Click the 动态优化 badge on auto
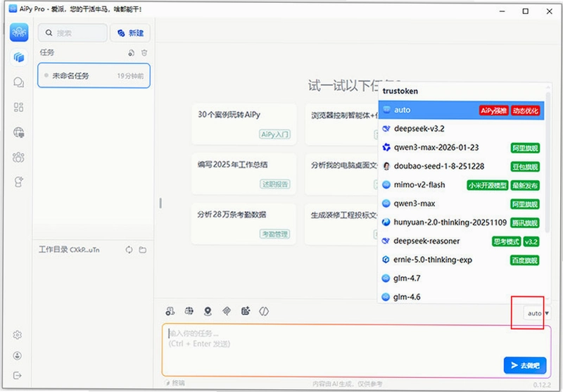Viewport: 563px width, 392px height. click(525, 110)
